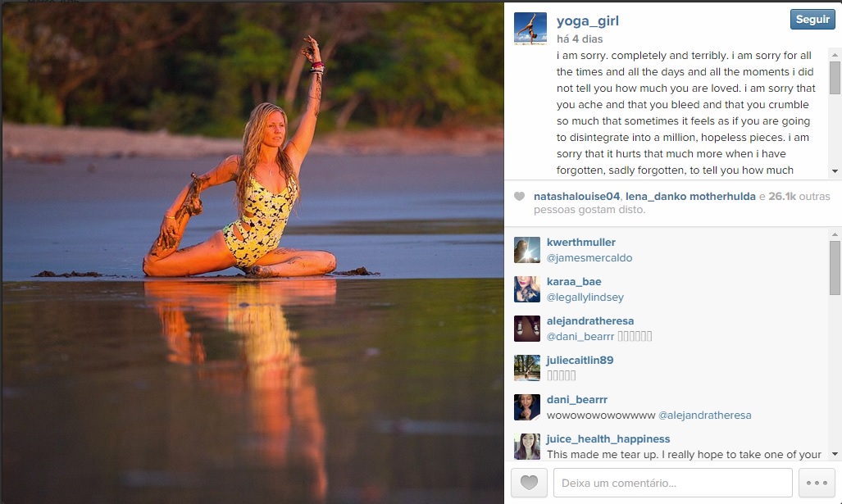Open yoga_girl profile picture
This screenshot has height=504, width=842.
click(530, 29)
